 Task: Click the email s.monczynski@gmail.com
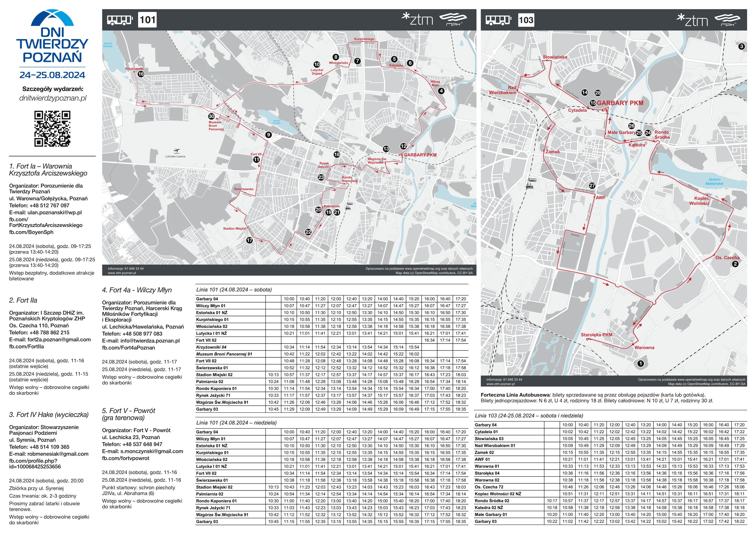click(152, 451)
